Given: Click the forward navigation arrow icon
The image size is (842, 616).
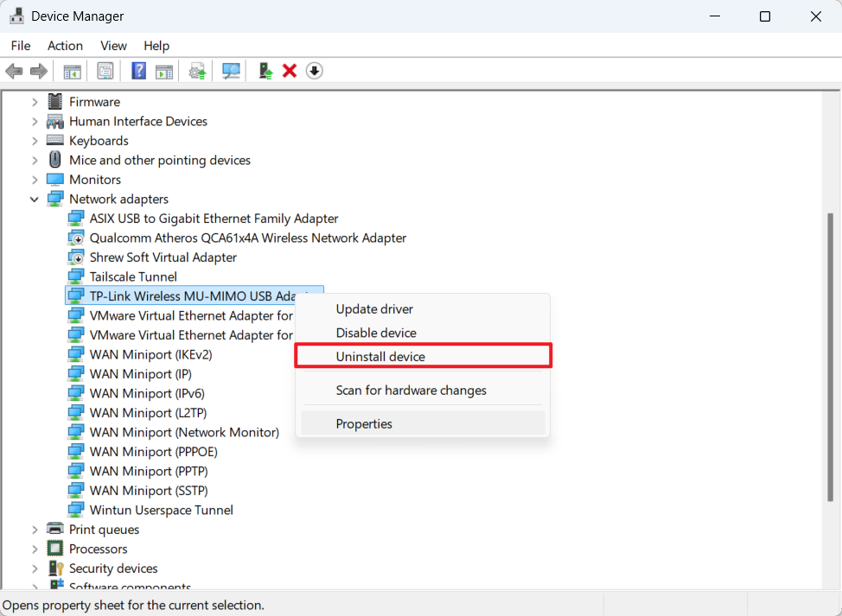Looking at the screenshot, I should pyautogui.click(x=38, y=70).
